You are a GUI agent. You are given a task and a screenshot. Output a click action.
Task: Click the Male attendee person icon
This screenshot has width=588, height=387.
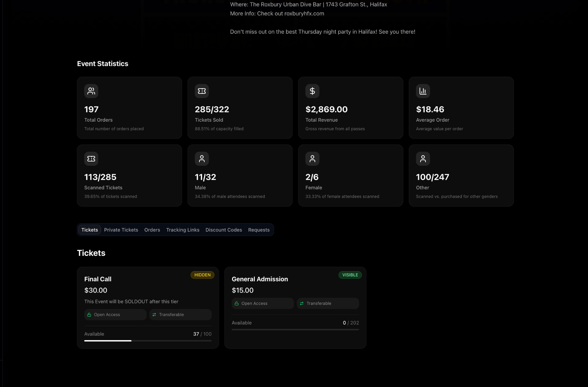(202, 159)
